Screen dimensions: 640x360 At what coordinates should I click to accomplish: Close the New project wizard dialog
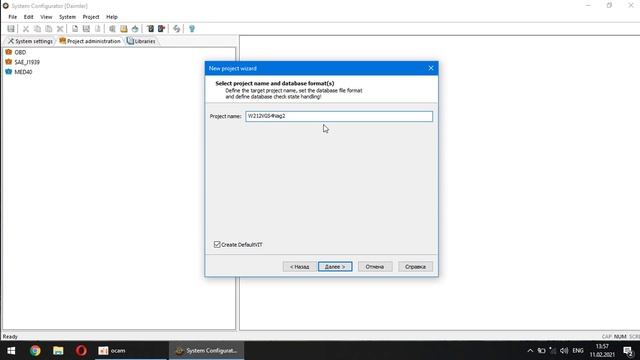coord(431,68)
